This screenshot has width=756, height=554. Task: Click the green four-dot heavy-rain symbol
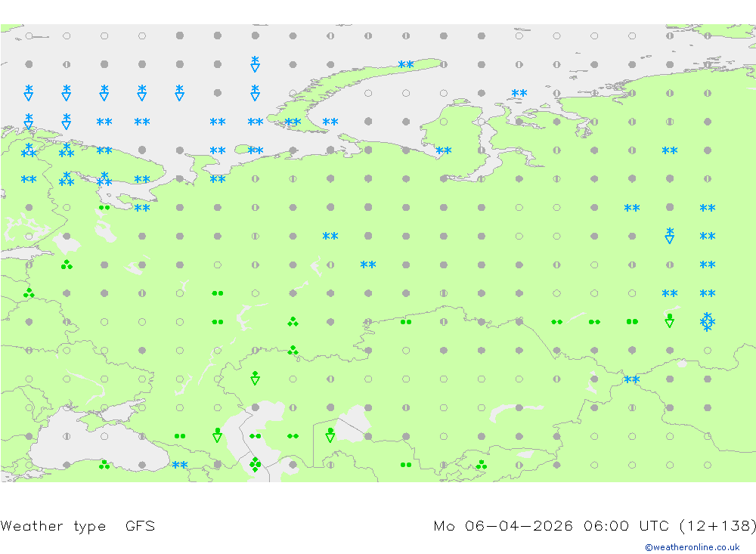tap(255, 465)
